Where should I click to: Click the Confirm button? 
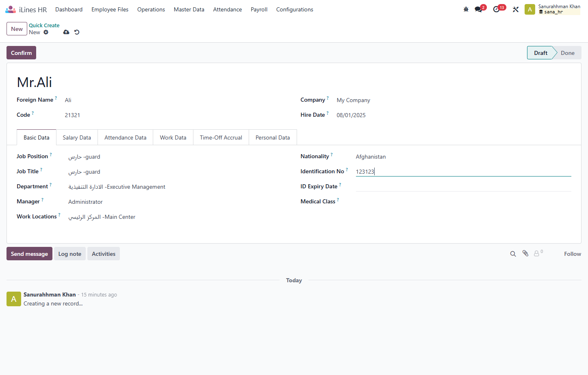pos(21,53)
